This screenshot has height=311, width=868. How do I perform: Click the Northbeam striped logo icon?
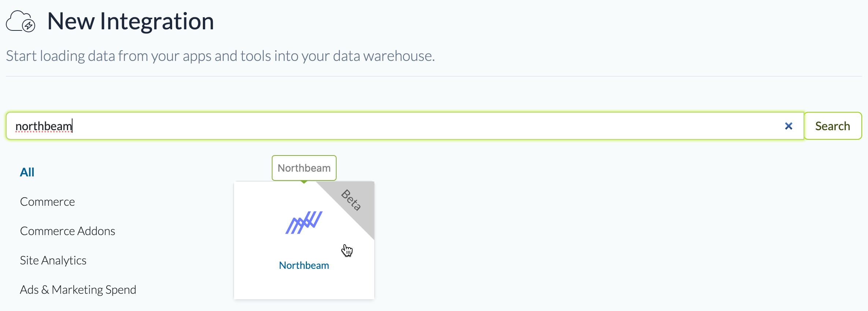click(x=304, y=222)
